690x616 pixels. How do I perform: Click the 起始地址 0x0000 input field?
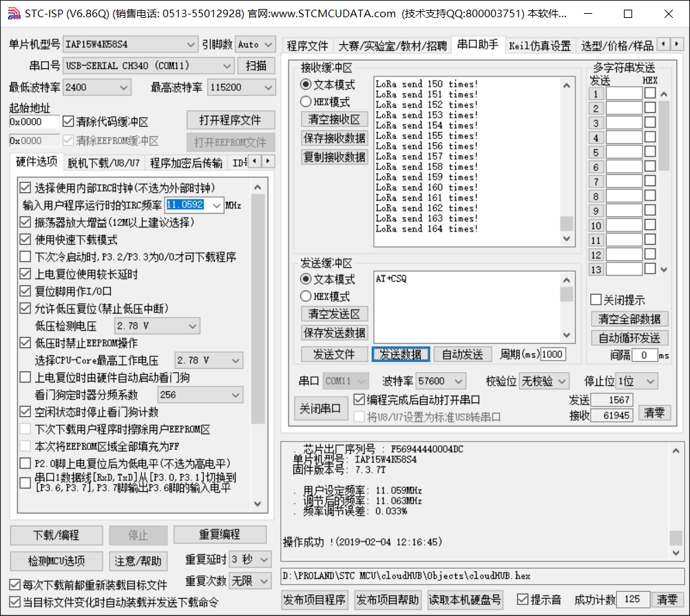tap(32, 120)
